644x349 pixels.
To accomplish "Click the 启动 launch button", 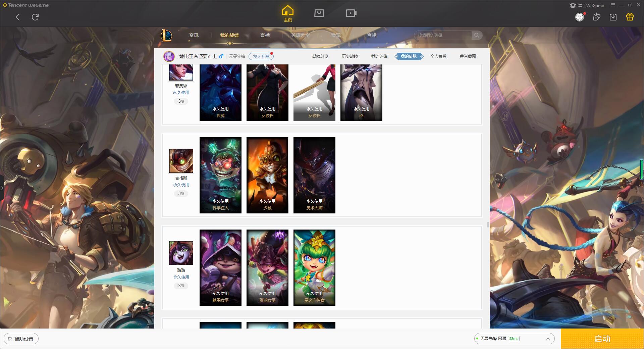I will [x=602, y=339].
